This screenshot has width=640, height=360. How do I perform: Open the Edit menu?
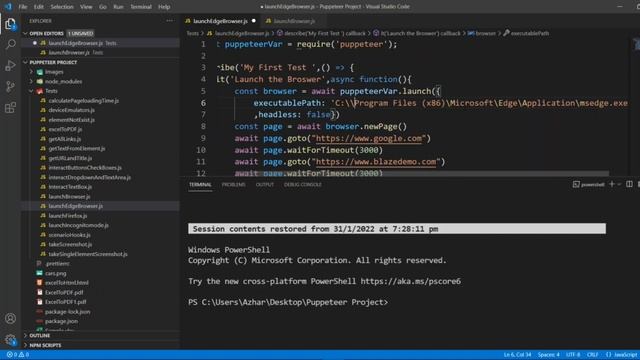tap(39, 7)
